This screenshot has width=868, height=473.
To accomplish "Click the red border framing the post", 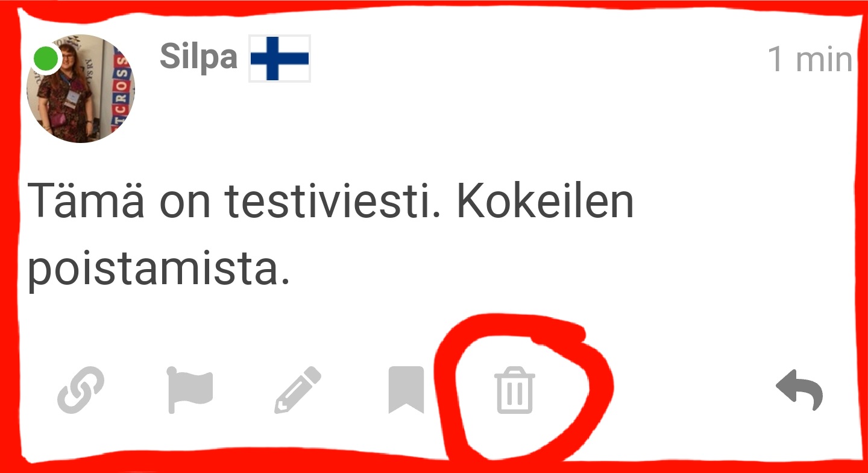I will pyautogui.click(x=434, y=8).
